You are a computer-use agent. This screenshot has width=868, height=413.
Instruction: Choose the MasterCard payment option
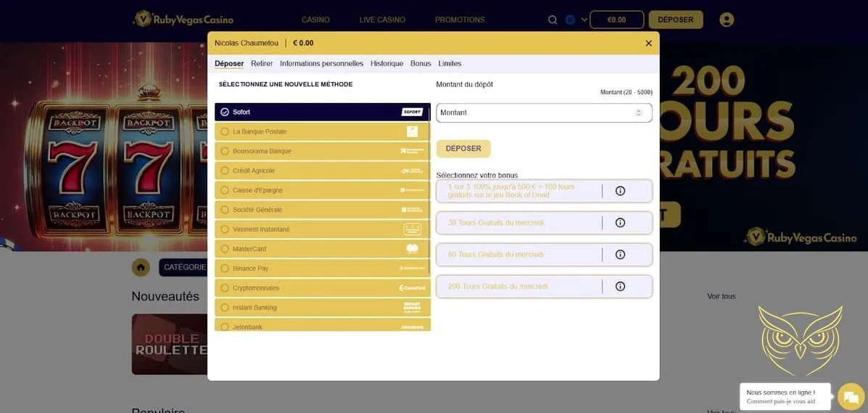pos(322,249)
